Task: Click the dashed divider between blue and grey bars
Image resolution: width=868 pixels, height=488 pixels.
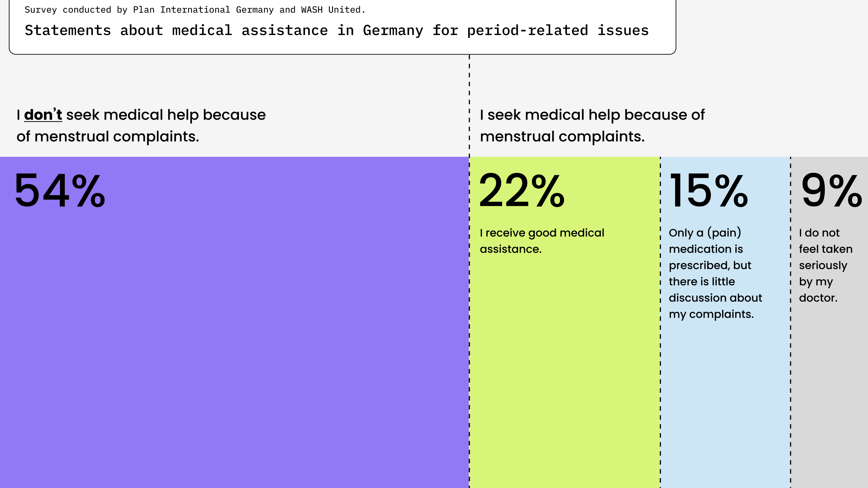Action: click(791, 371)
